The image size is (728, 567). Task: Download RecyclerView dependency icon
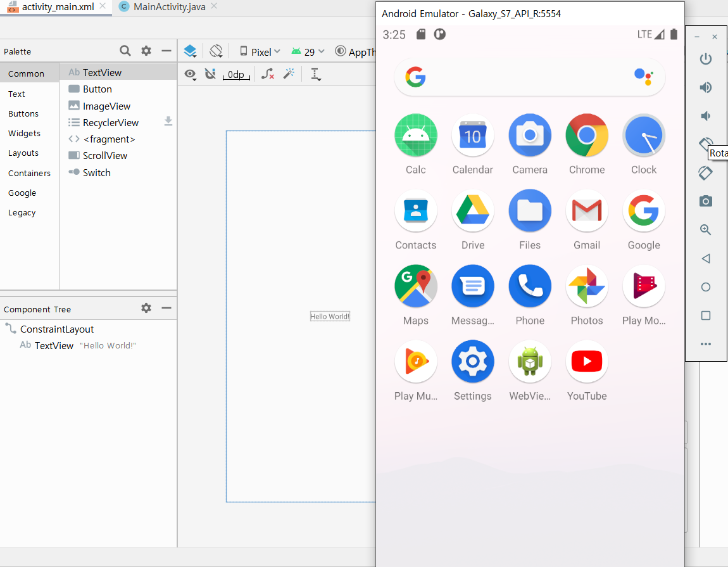click(168, 121)
